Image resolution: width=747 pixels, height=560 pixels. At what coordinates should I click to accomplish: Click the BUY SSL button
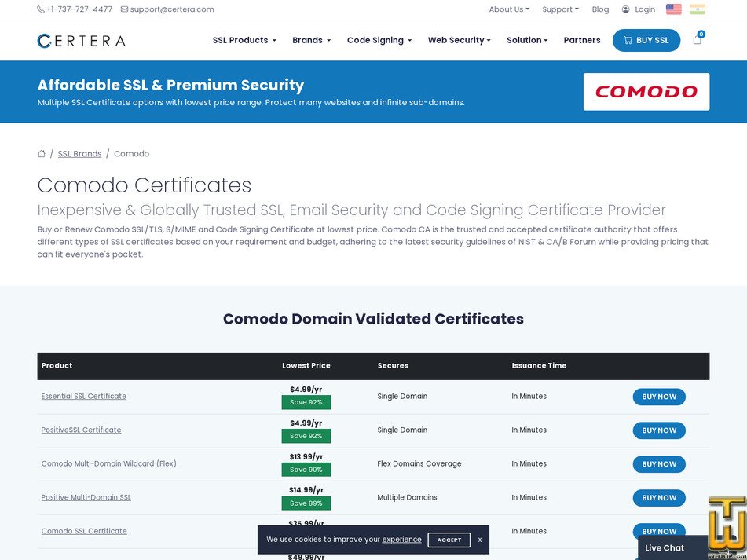click(646, 40)
